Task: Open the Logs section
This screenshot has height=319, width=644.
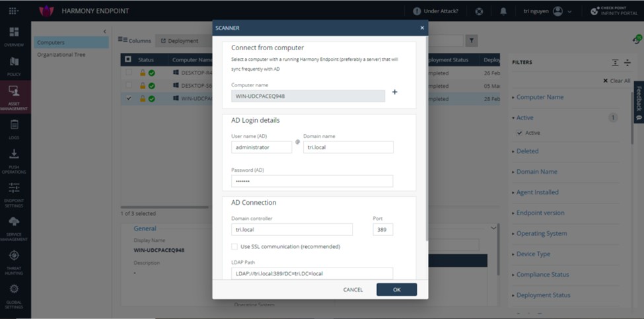Action: (14, 129)
